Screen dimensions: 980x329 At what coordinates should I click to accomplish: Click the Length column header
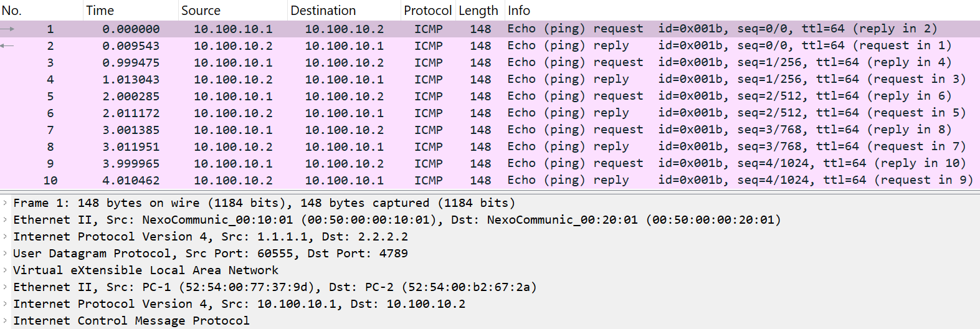pos(478,11)
